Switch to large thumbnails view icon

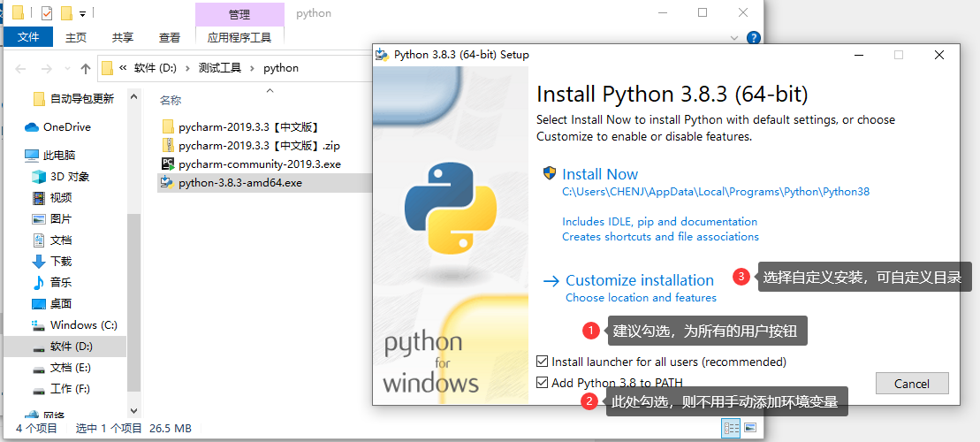[750, 428]
